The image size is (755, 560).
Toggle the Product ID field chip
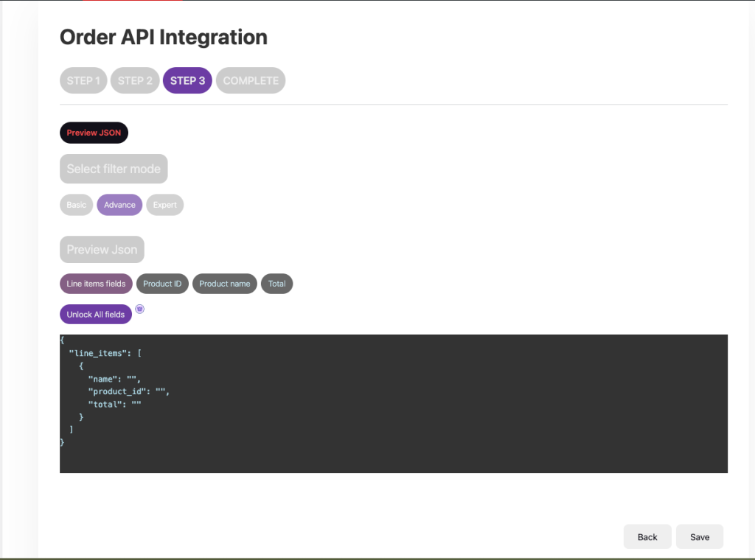[162, 284]
